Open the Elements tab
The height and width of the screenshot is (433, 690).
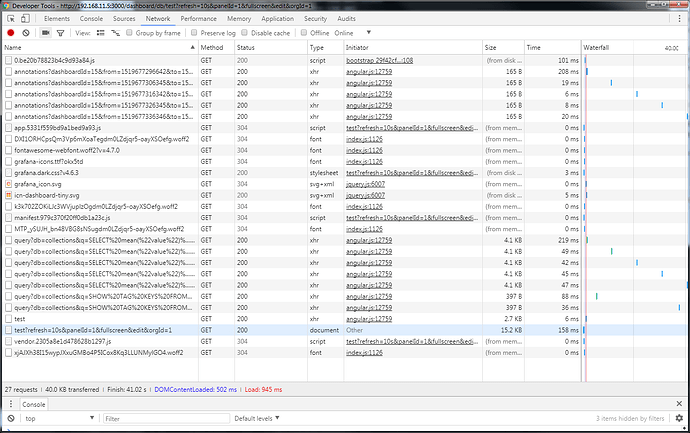(x=57, y=18)
